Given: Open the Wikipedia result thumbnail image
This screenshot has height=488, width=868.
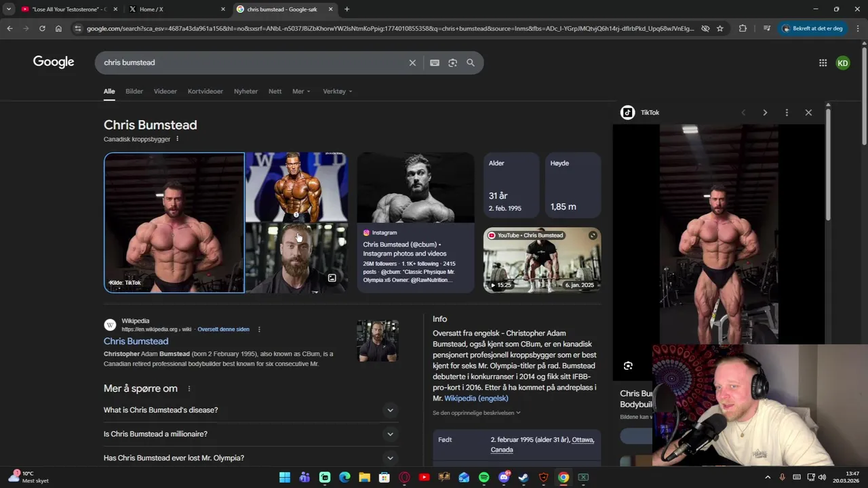Looking at the screenshot, I should 378,341.
